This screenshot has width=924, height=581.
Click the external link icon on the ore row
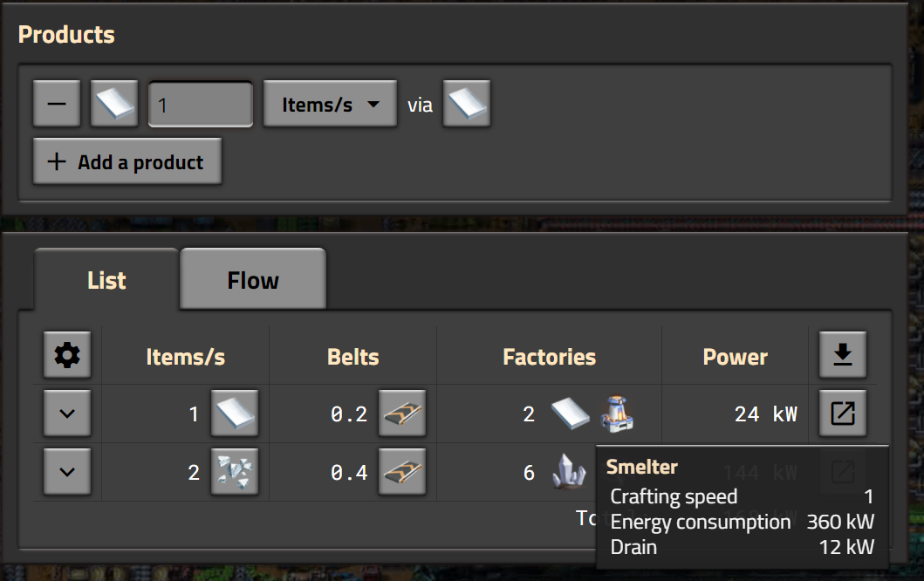842,471
